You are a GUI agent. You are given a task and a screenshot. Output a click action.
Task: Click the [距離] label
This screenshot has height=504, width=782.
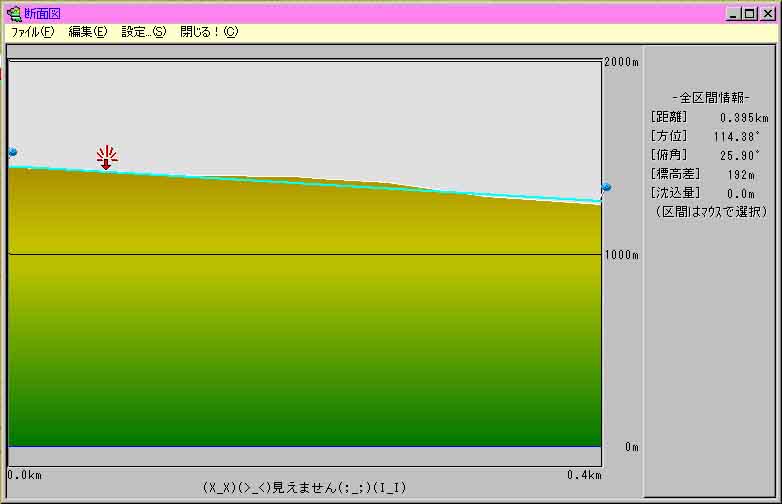(x=669, y=117)
